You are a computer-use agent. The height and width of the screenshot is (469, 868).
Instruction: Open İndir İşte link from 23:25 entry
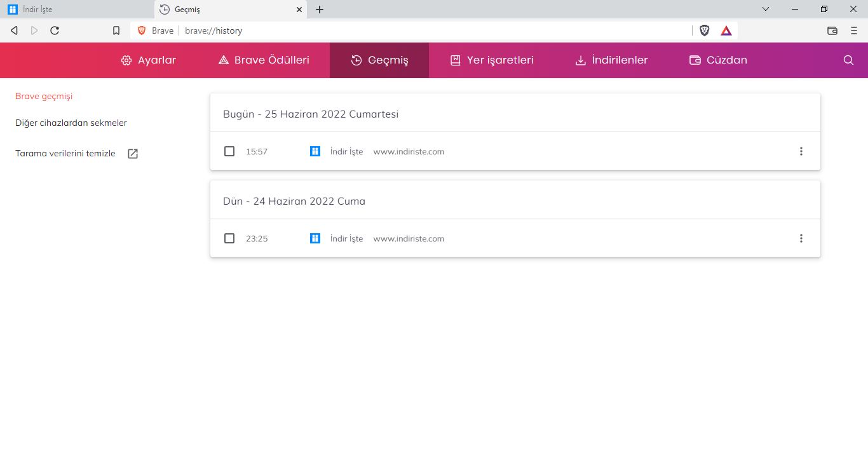(x=347, y=239)
